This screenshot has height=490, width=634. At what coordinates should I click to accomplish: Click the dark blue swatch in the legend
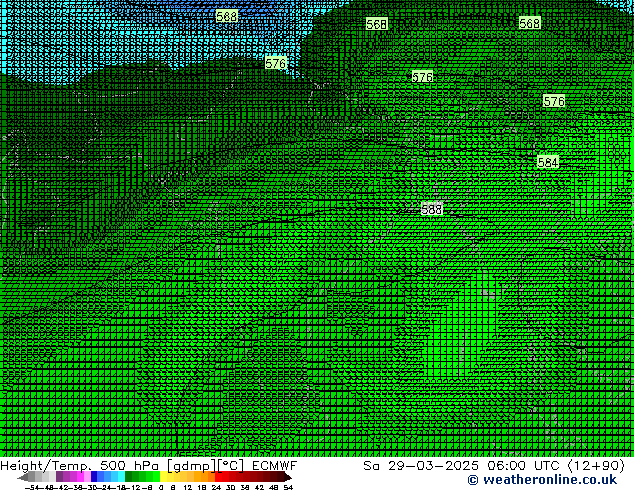point(94,476)
